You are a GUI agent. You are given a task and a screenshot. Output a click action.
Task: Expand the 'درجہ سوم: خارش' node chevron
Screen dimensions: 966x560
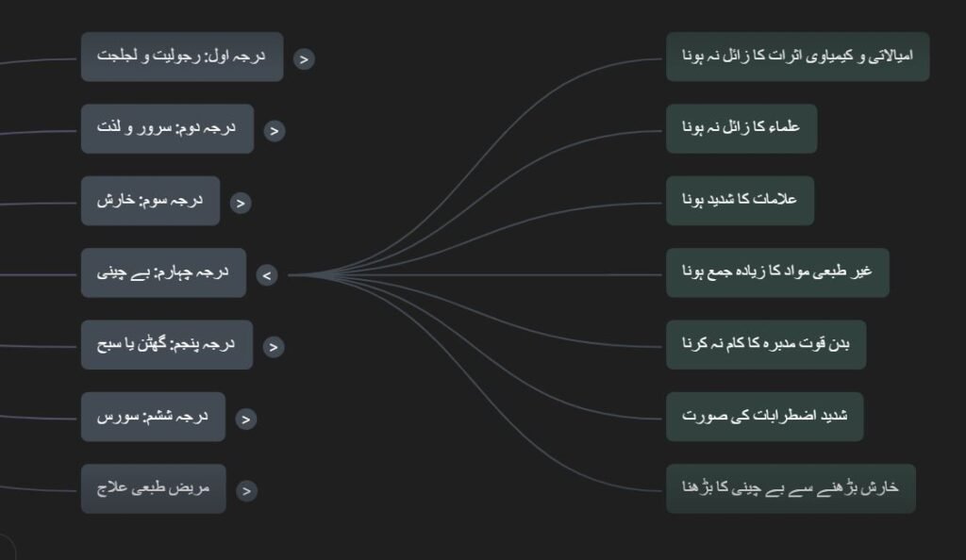pos(241,203)
